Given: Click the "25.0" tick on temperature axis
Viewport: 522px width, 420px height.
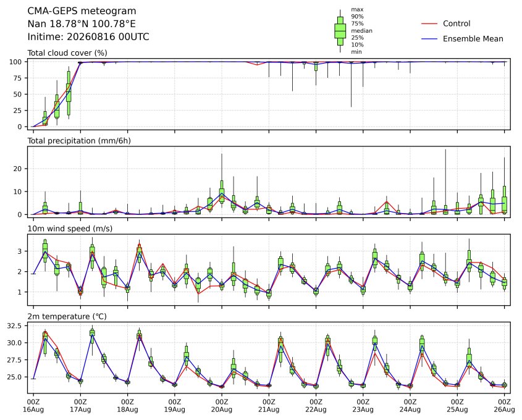Looking at the screenshot, I should tap(15, 377).
